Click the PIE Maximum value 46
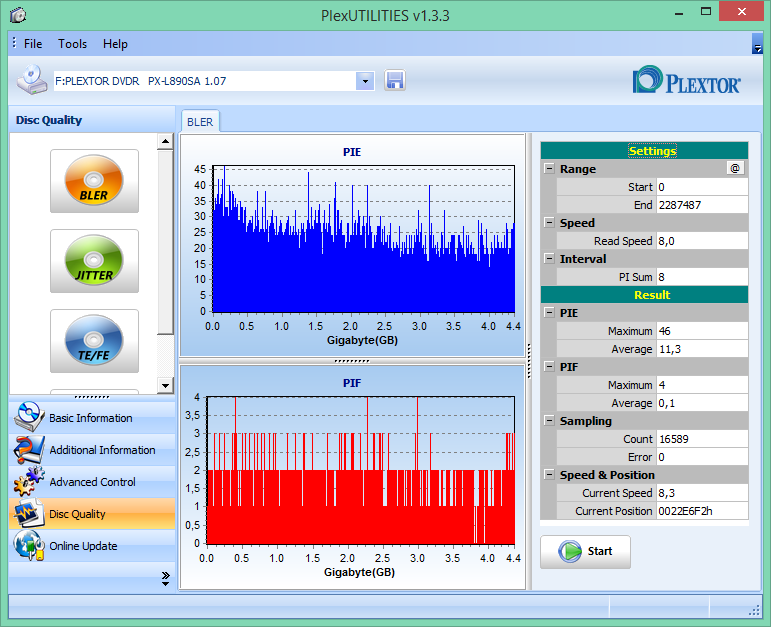This screenshot has height=627, width=771. pos(702,331)
